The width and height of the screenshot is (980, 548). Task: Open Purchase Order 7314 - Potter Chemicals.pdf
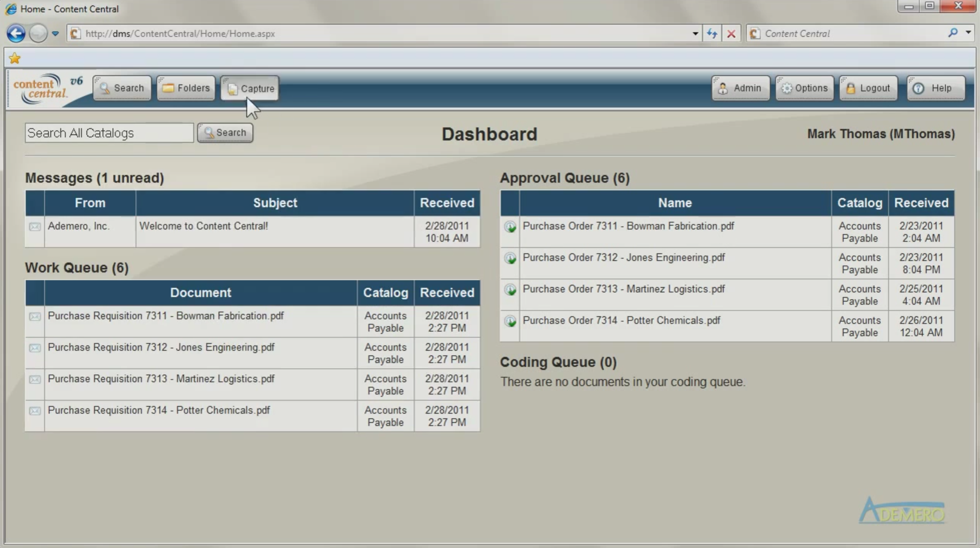click(621, 320)
